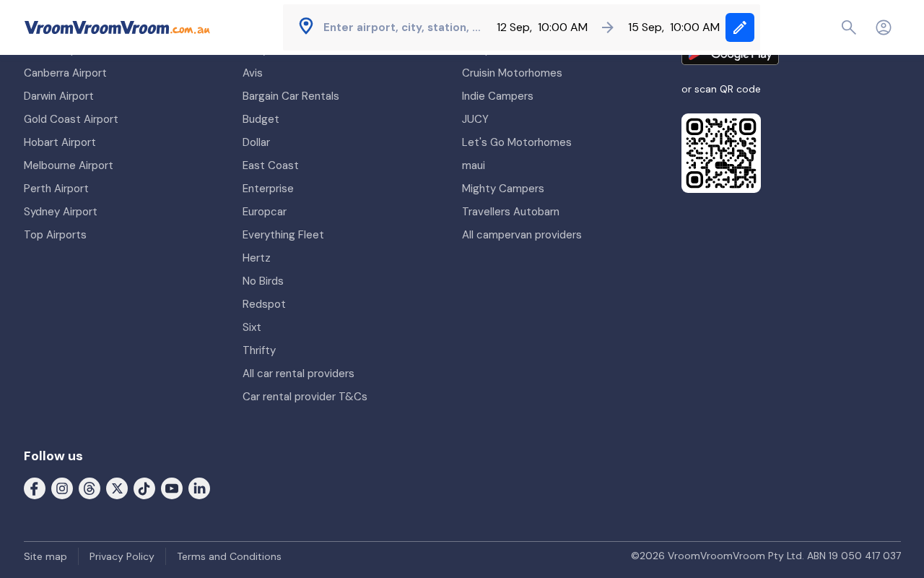Screen dimensions: 924x578
Task: Open the Canberra Airport link
Action: pos(65,73)
